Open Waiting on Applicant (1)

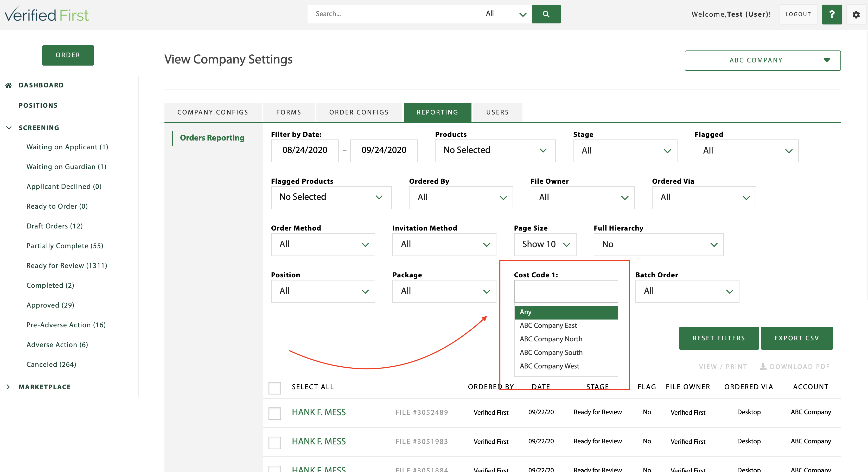pos(67,147)
